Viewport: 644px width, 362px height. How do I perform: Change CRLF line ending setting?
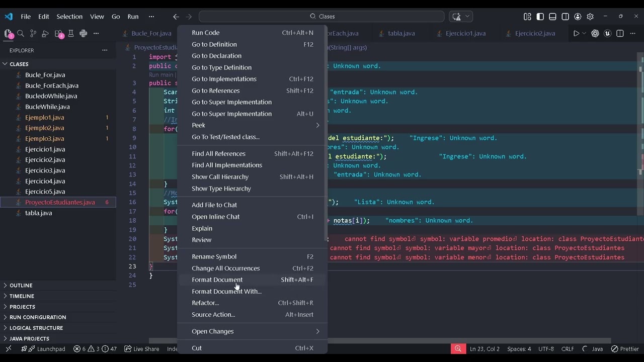coord(568,349)
